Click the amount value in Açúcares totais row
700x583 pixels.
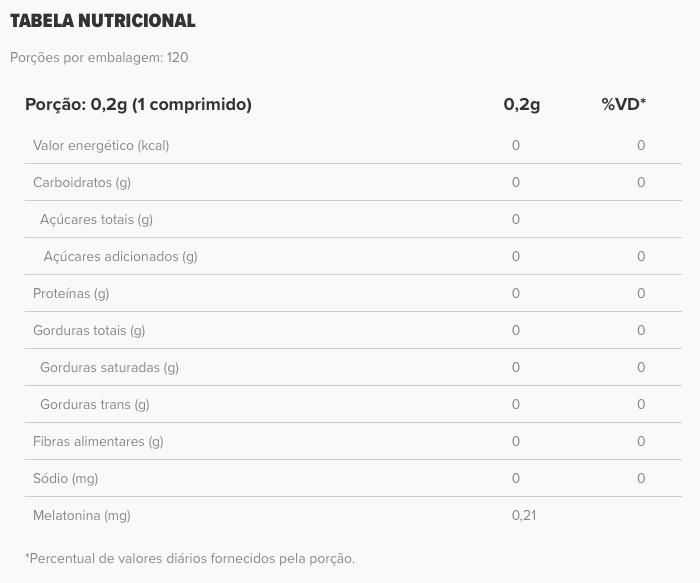click(516, 219)
